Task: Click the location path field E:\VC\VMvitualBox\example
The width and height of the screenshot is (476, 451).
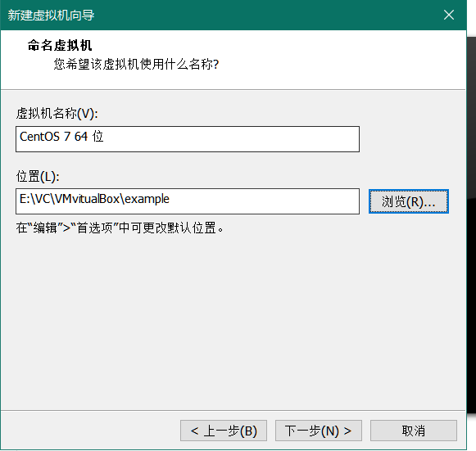Action: coord(188,201)
